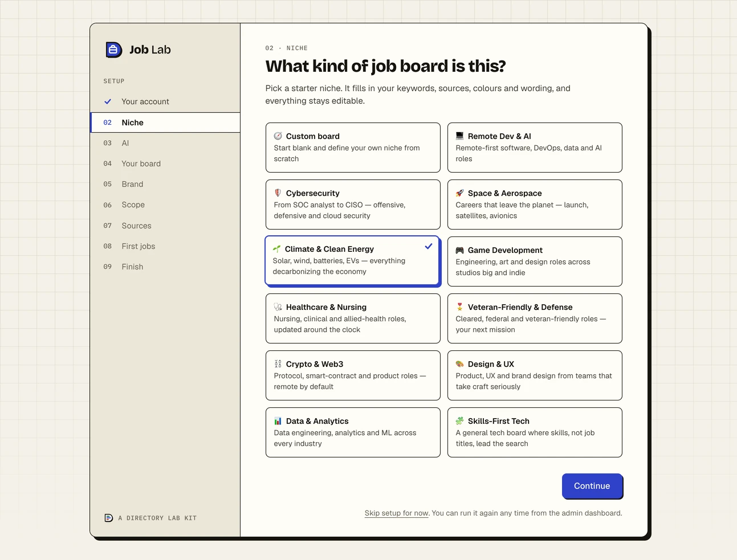Open the First jobs setup step

click(165, 246)
